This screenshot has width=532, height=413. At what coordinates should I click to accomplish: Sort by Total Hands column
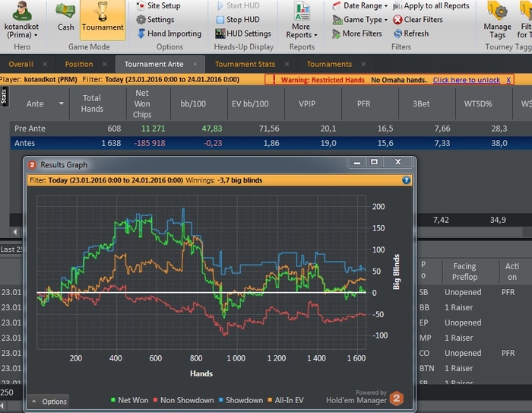[x=92, y=103]
